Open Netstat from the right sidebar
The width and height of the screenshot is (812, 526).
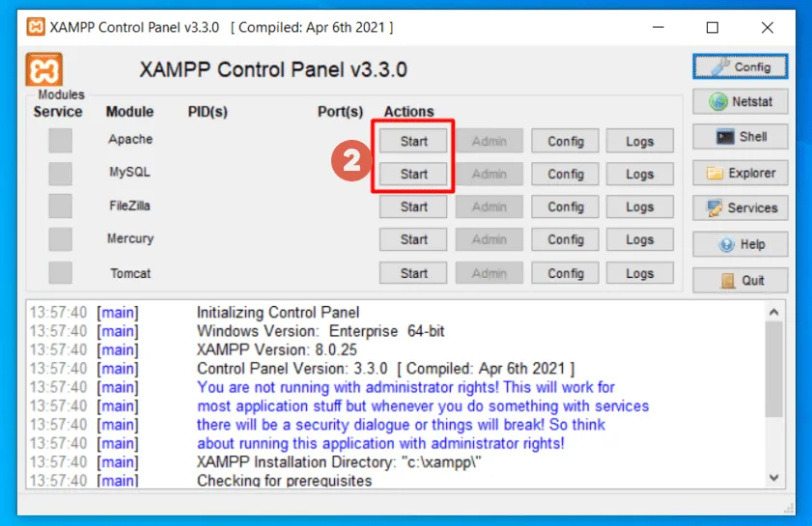[x=740, y=101]
